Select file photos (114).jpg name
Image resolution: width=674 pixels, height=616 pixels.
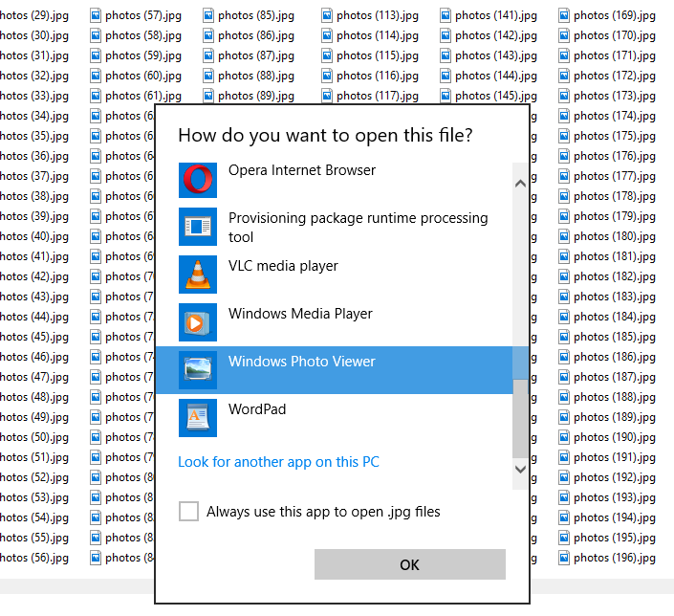[x=378, y=35]
